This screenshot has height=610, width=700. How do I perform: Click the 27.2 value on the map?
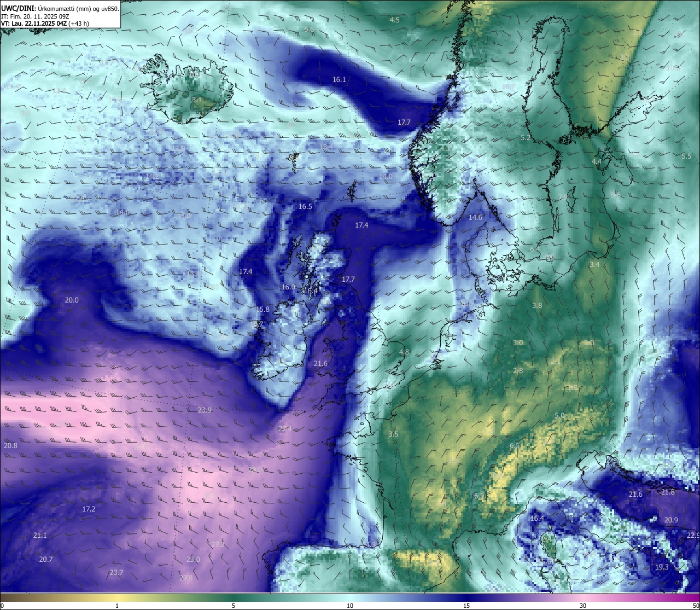point(218,545)
